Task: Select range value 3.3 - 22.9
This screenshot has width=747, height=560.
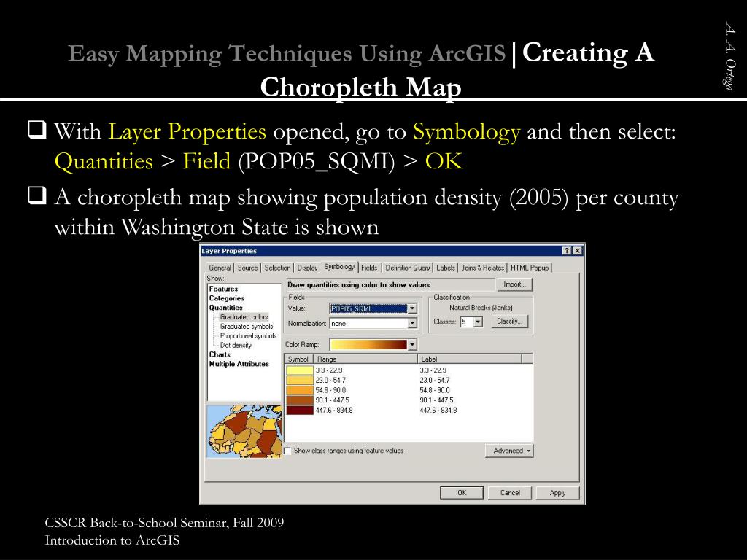Action: coord(329,370)
